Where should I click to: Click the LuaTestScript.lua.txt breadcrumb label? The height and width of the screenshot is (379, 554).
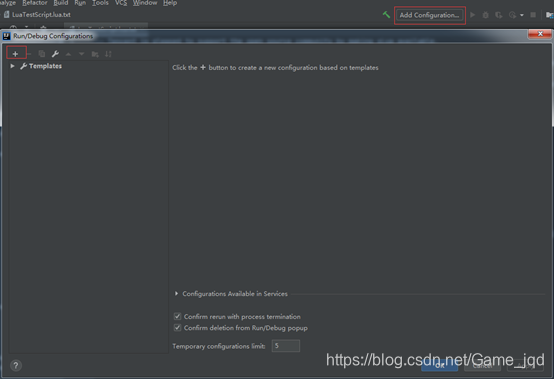point(41,14)
